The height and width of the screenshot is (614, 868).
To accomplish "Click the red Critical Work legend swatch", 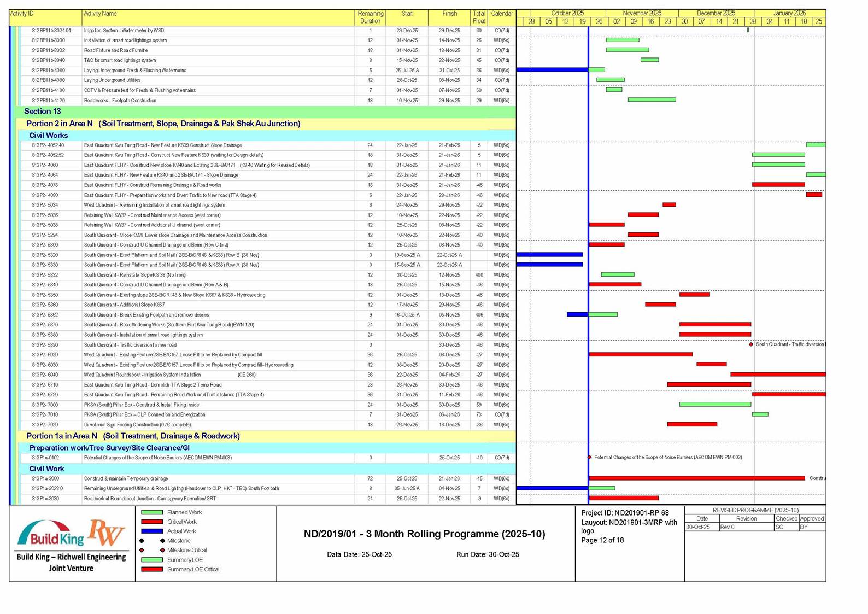I will pyautogui.click(x=152, y=522).
